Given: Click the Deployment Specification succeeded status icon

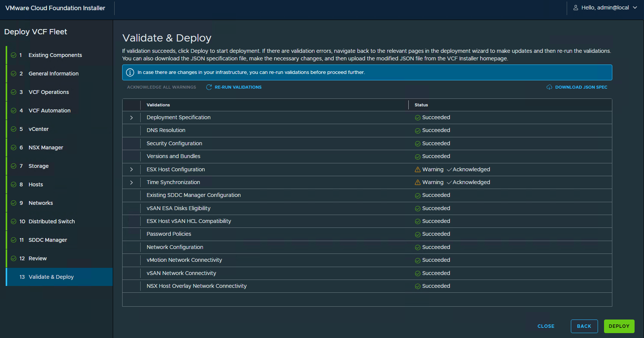Looking at the screenshot, I should (x=418, y=118).
